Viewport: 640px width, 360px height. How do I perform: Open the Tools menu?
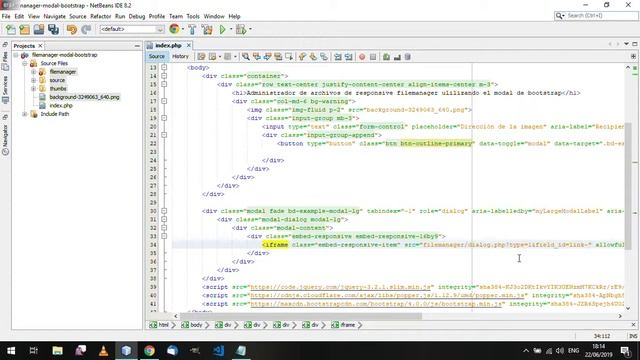[193, 16]
